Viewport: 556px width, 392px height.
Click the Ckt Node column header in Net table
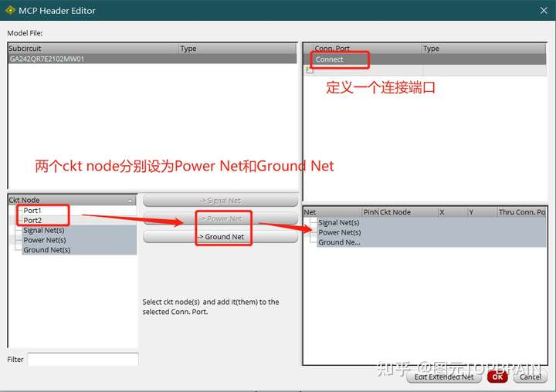(x=409, y=212)
